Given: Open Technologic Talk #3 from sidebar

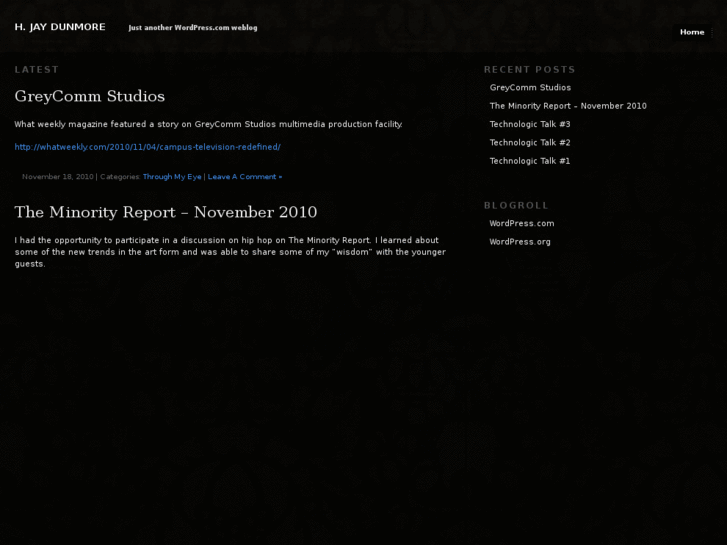Looking at the screenshot, I should pos(530,124).
